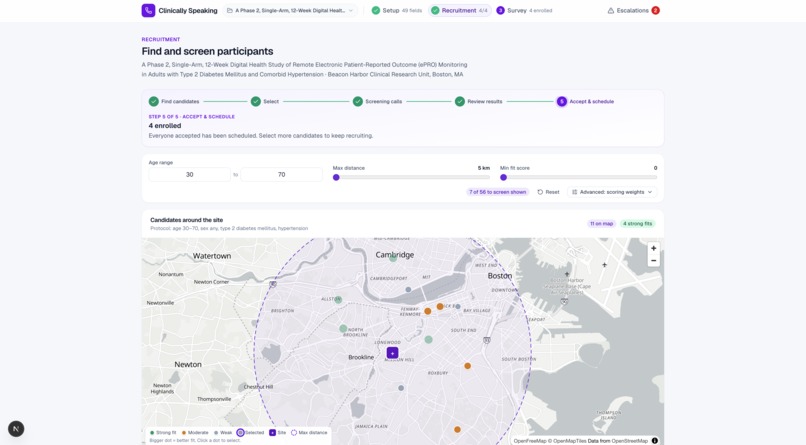Click the '4 strong fits' badge
The height and width of the screenshot is (445, 806).
click(637, 224)
